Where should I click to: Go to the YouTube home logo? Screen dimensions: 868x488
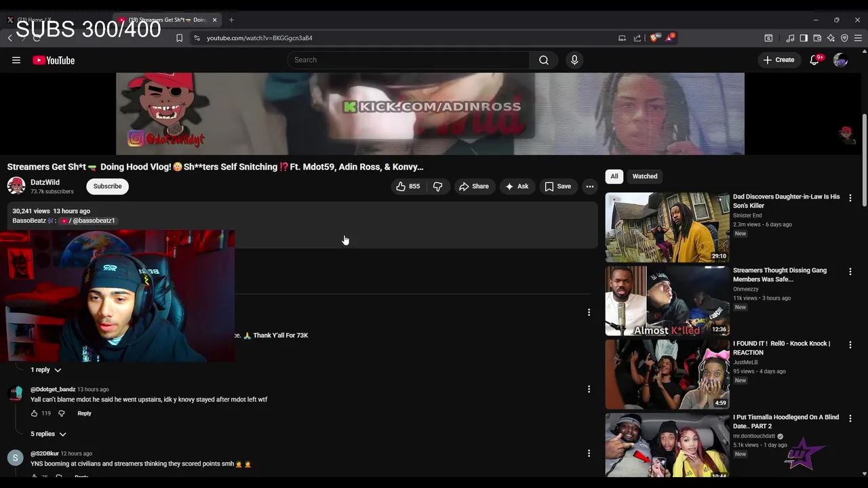tap(54, 60)
